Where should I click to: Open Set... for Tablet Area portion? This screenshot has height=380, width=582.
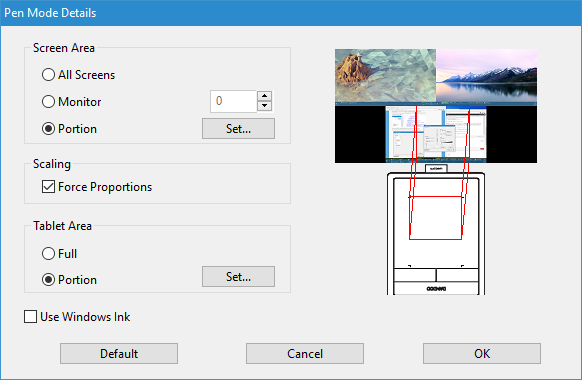[x=238, y=276]
